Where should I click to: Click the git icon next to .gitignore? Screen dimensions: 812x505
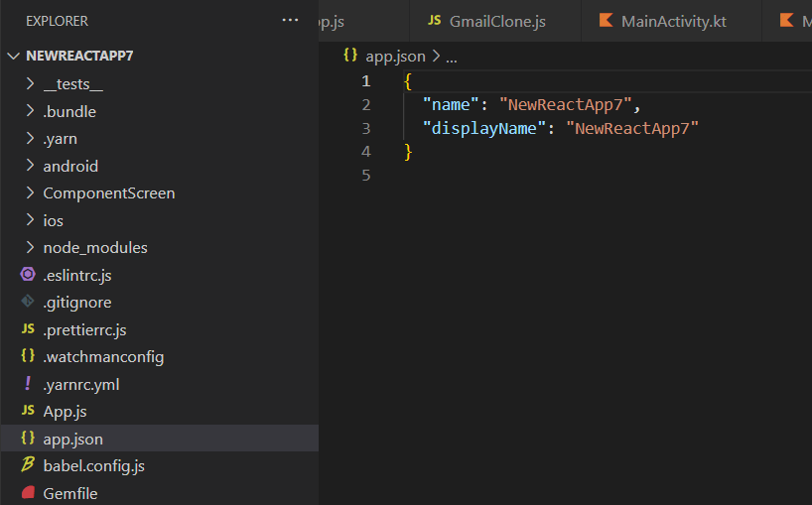tap(28, 302)
